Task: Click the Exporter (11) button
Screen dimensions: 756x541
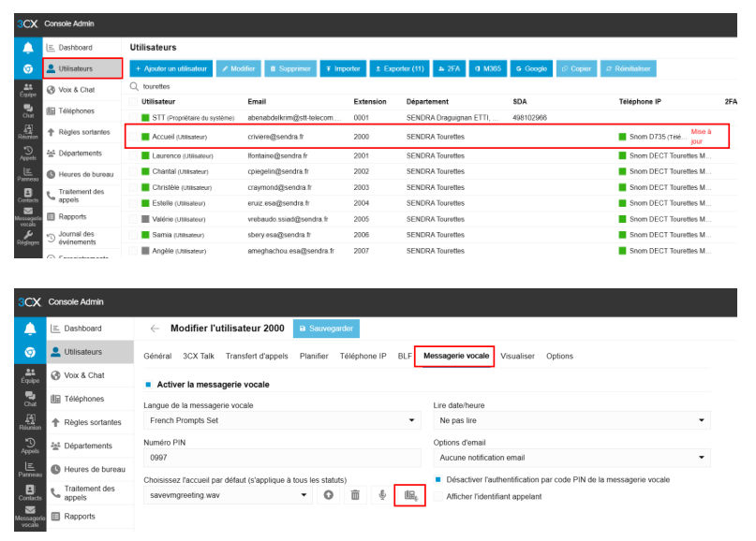Action: click(x=400, y=69)
